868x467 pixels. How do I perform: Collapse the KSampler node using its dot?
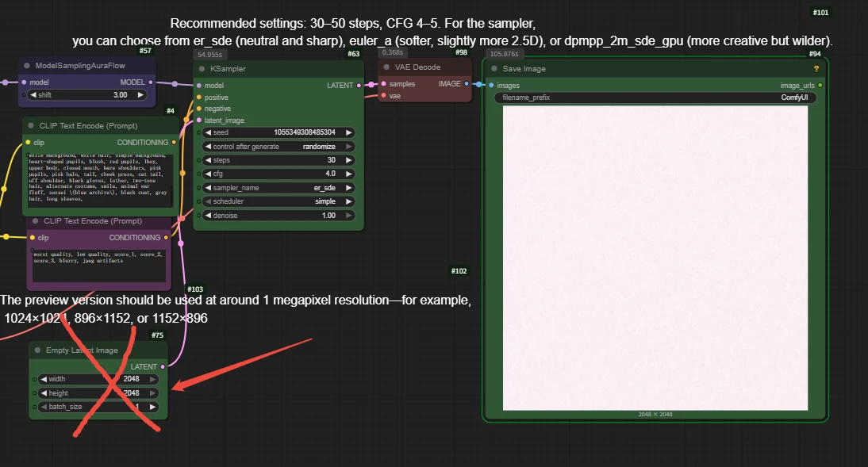(202, 69)
